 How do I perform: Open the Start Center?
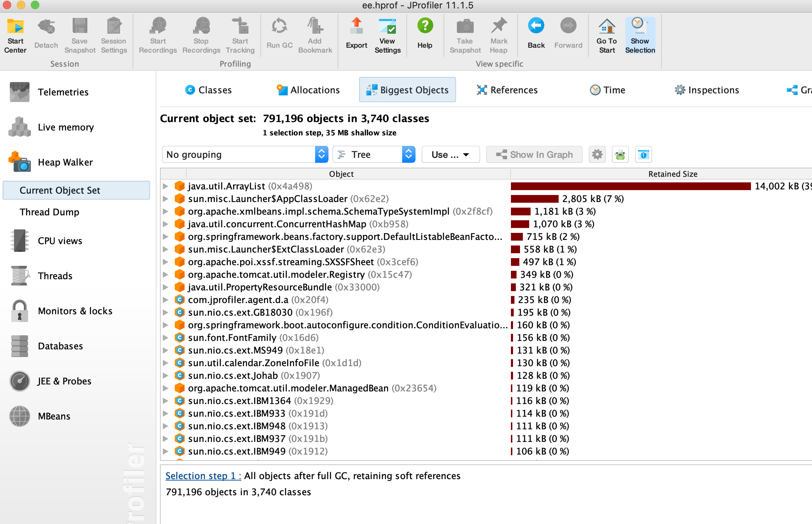tap(15, 35)
